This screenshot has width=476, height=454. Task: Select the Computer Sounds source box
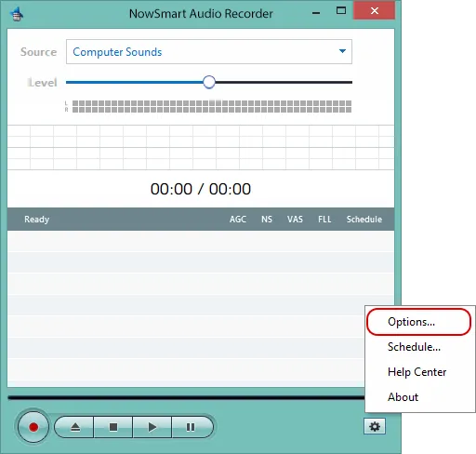point(209,51)
